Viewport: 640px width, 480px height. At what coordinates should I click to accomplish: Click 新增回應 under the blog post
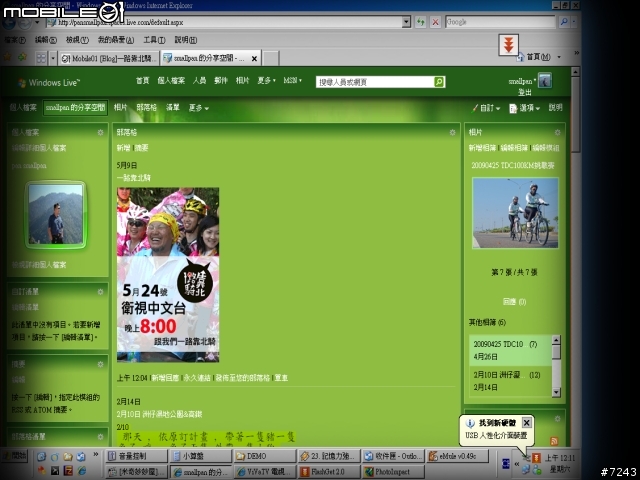click(x=165, y=378)
